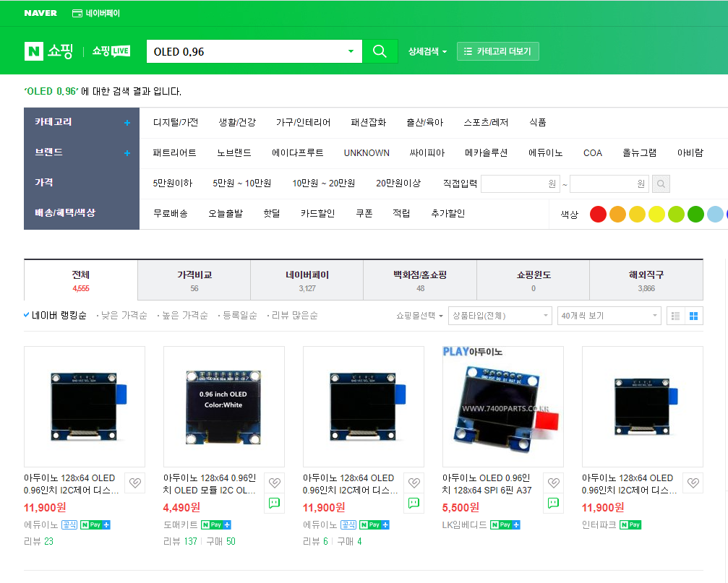The width and height of the screenshot is (728, 583).
Task: Toggle 핫딜 filter
Action: [272, 213]
